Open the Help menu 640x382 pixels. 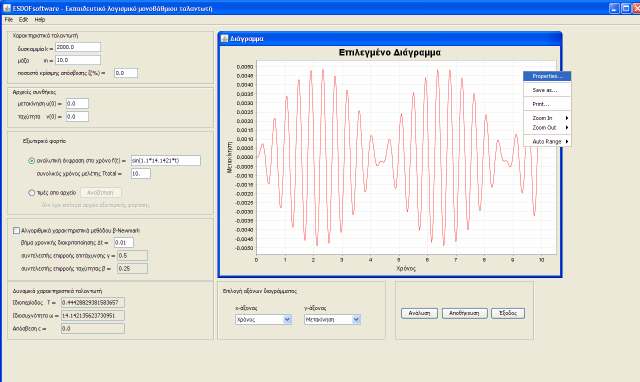[40, 20]
